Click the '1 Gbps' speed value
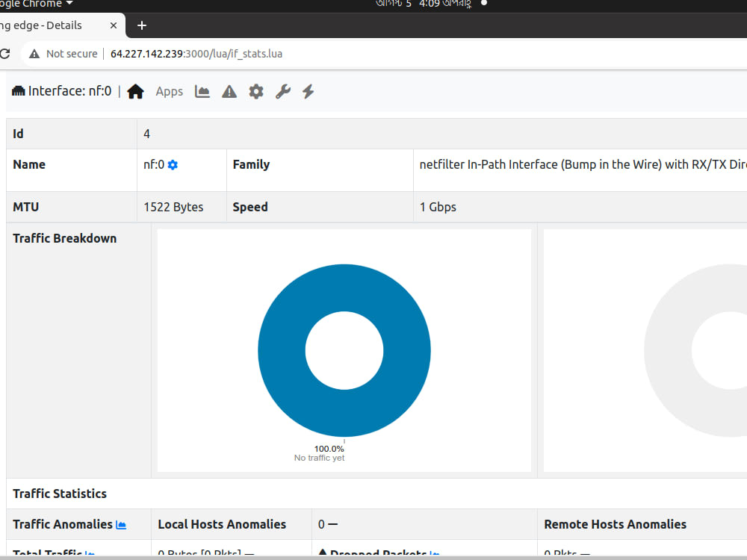747x560 pixels. coord(438,207)
